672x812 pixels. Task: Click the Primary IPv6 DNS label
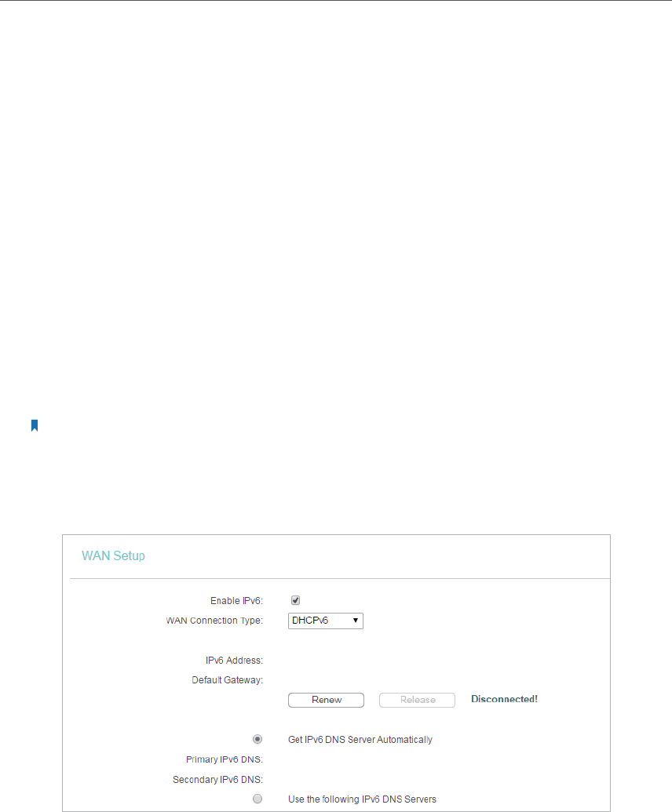pos(225,759)
